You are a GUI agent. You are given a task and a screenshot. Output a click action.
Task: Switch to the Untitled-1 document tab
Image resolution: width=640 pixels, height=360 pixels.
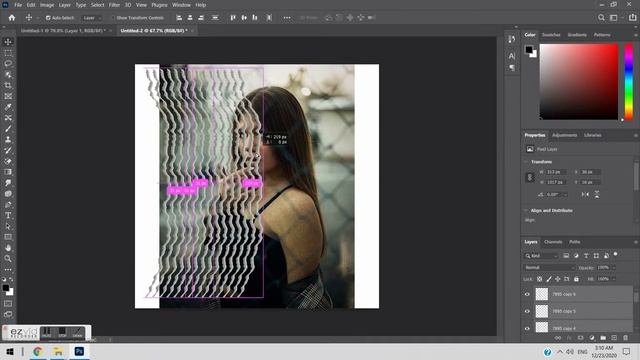(63, 31)
